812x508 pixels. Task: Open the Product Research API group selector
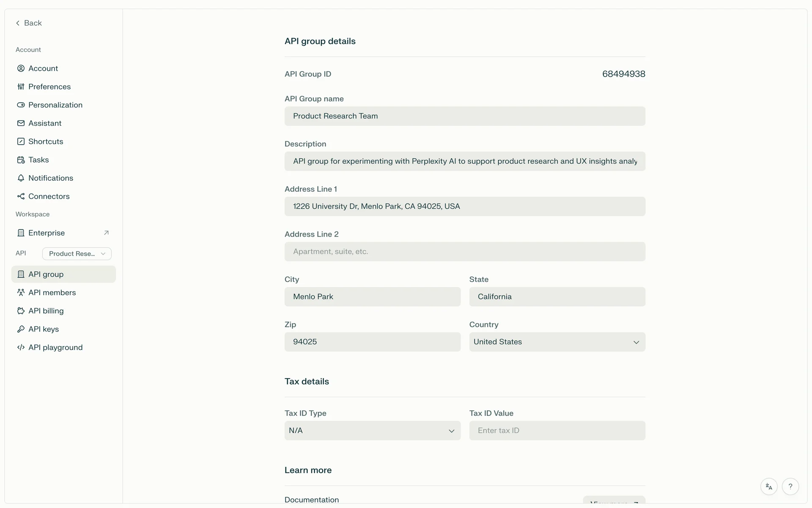77,254
